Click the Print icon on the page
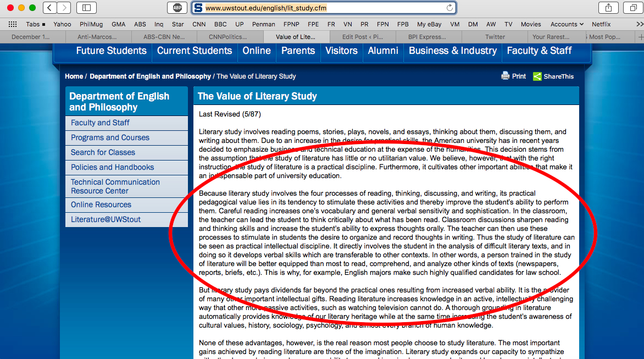This screenshot has height=359, width=644. 505,76
